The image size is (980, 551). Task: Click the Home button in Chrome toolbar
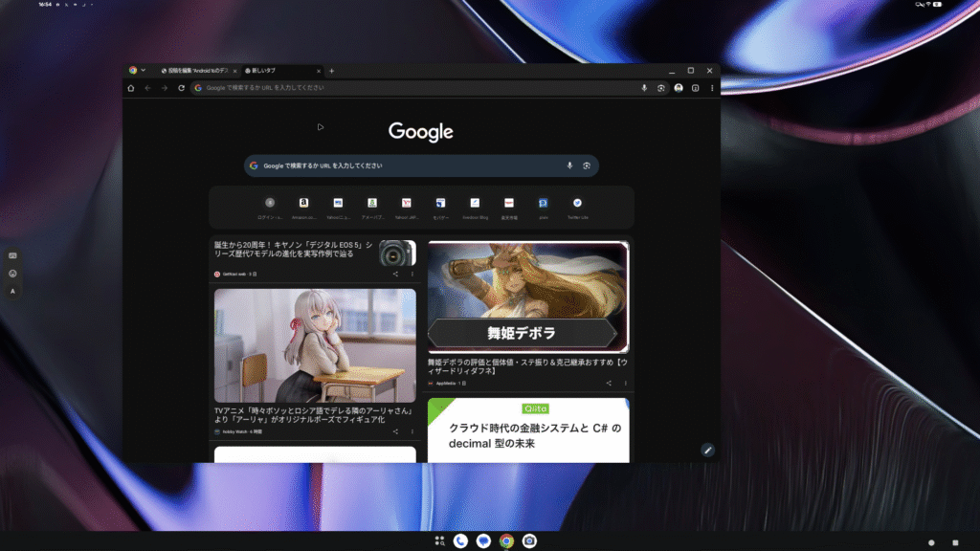point(131,88)
